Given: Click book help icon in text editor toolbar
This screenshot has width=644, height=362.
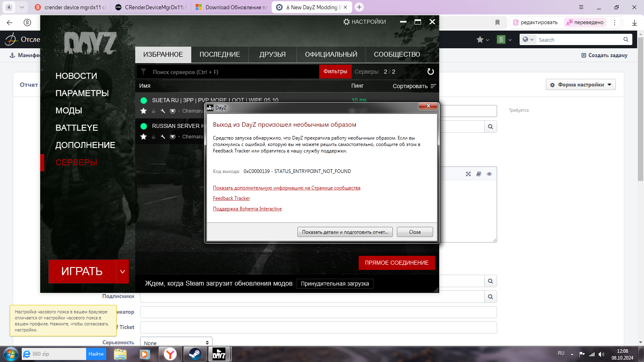Looking at the screenshot, I should pyautogui.click(x=479, y=174).
